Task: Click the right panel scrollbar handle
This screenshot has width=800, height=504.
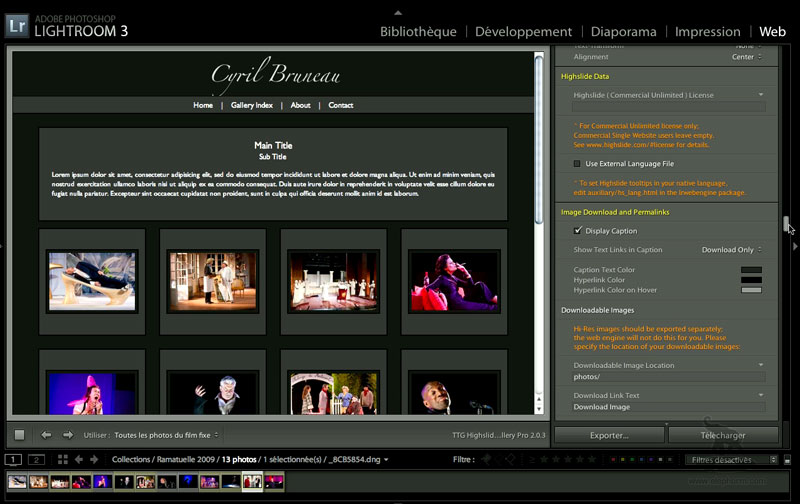Action: click(786, 224)
